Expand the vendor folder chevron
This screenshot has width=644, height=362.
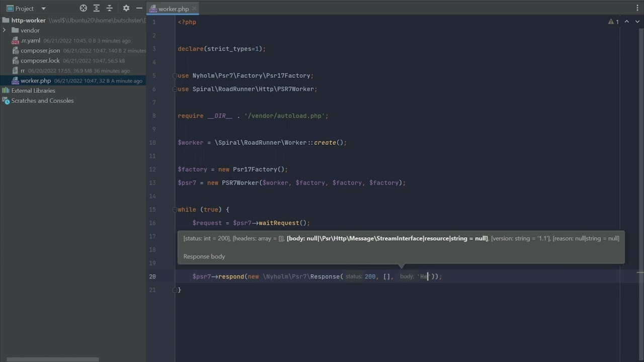[x=5, y=30]
